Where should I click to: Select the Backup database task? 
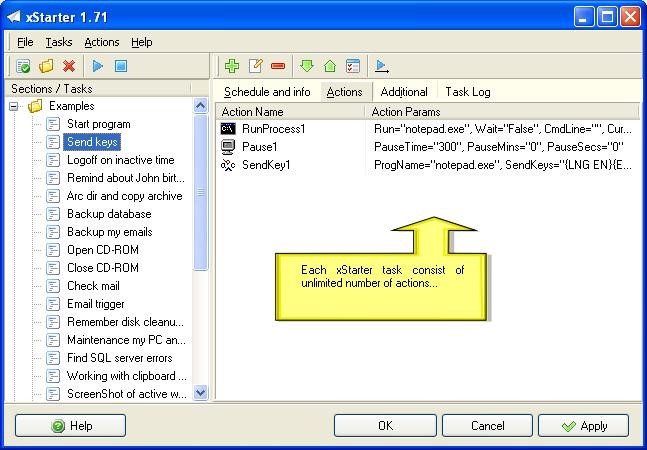109,214
